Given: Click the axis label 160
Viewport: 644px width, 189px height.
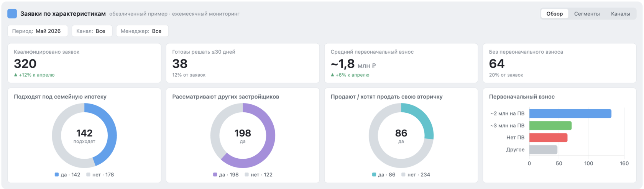Looking at the screenshot, I should (x=624, y=163).
